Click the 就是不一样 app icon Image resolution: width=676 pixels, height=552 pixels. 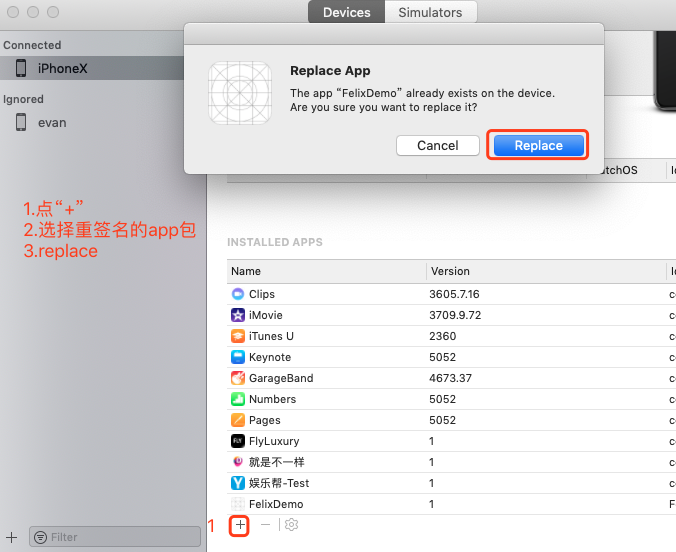[238, 462]
